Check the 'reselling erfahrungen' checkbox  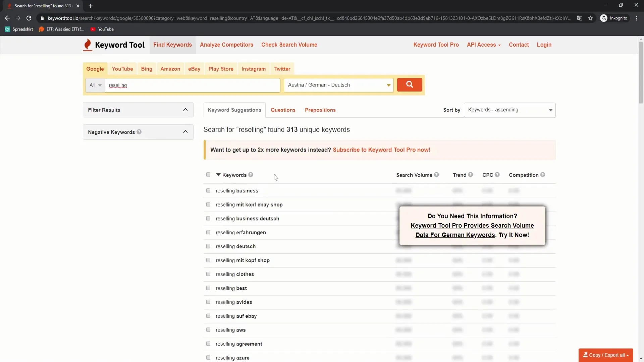click(x=208, y=232)
